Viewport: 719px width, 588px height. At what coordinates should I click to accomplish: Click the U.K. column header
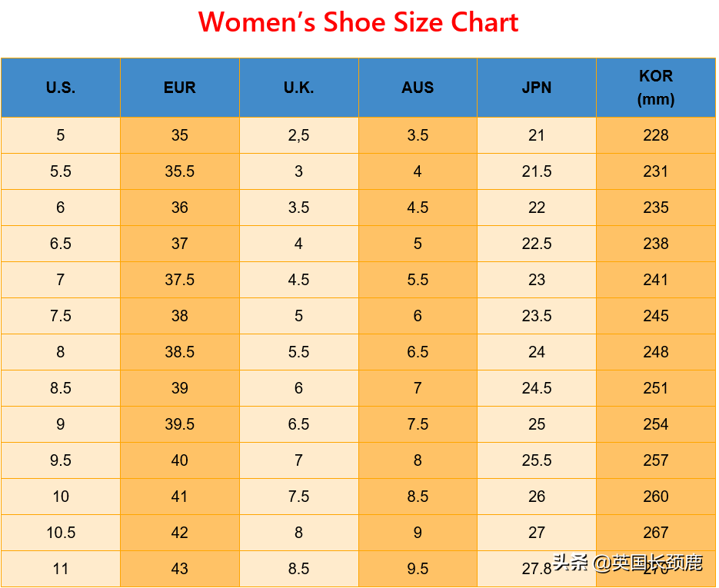(x=299, y=88)
